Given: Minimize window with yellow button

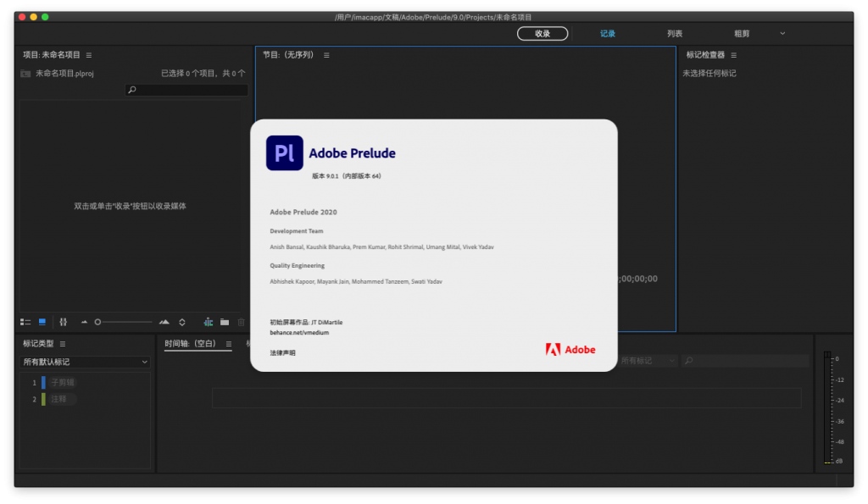Looking at the screenshot, I should pos(34,17).
